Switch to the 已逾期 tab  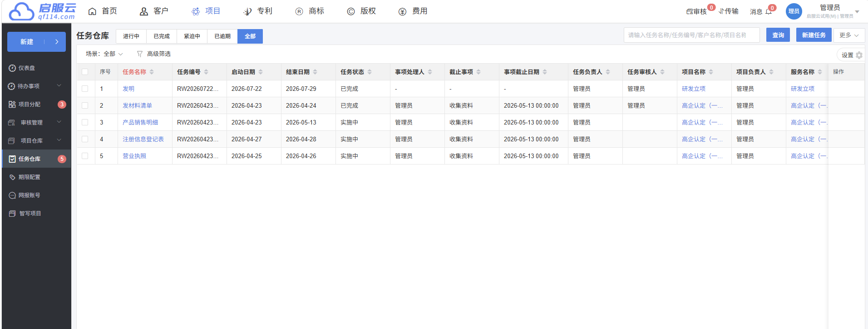[x=222, y=36]
